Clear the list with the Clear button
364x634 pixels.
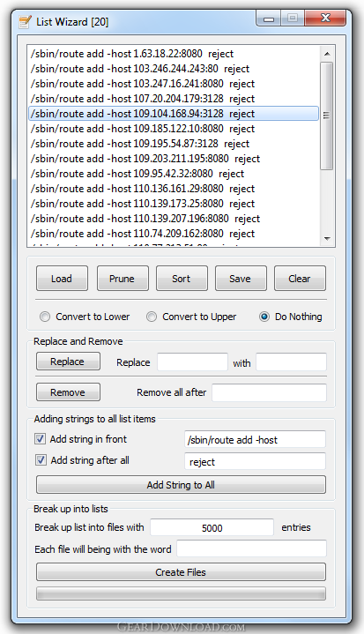[300, 278]
